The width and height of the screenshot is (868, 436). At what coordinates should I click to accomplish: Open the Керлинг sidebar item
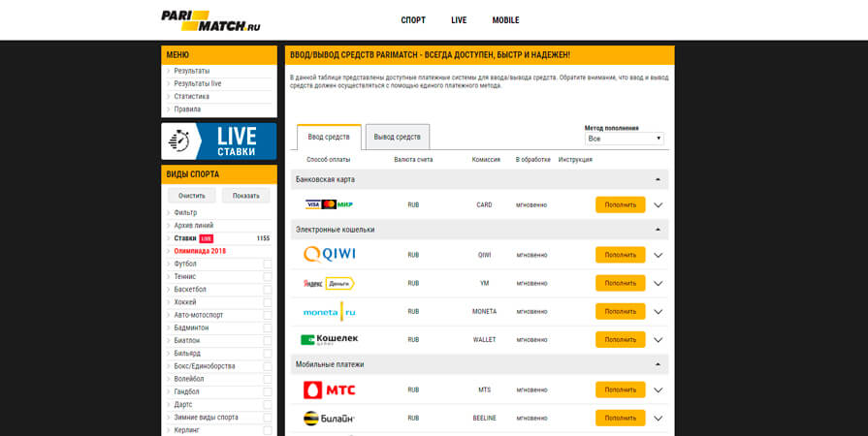186,430
